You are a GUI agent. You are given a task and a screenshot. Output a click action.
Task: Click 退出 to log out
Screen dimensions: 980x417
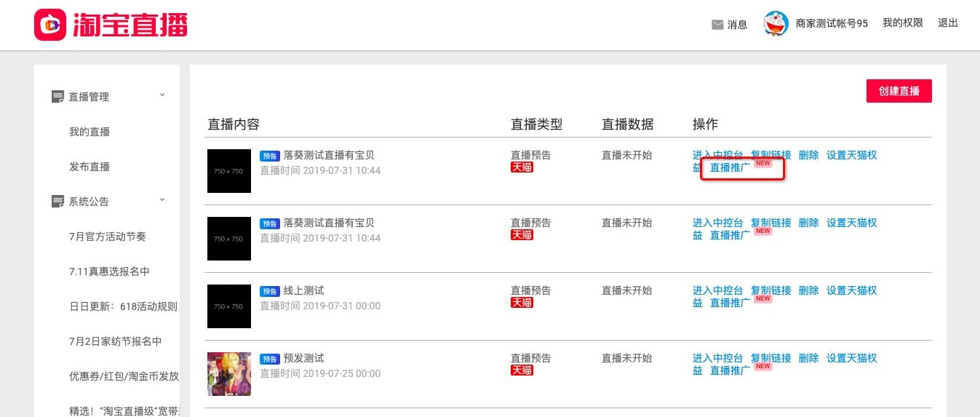click(x=948, y=23)
